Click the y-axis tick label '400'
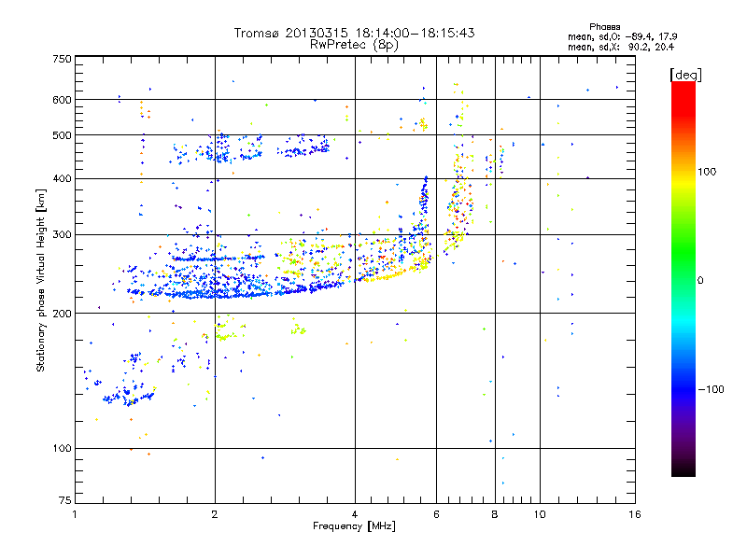Screen dimensions: 747x560 62,179
